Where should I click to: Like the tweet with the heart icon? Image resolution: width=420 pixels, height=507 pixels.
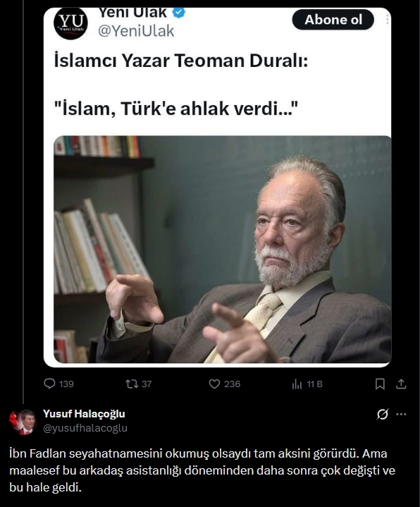click(x=214, y=384)
